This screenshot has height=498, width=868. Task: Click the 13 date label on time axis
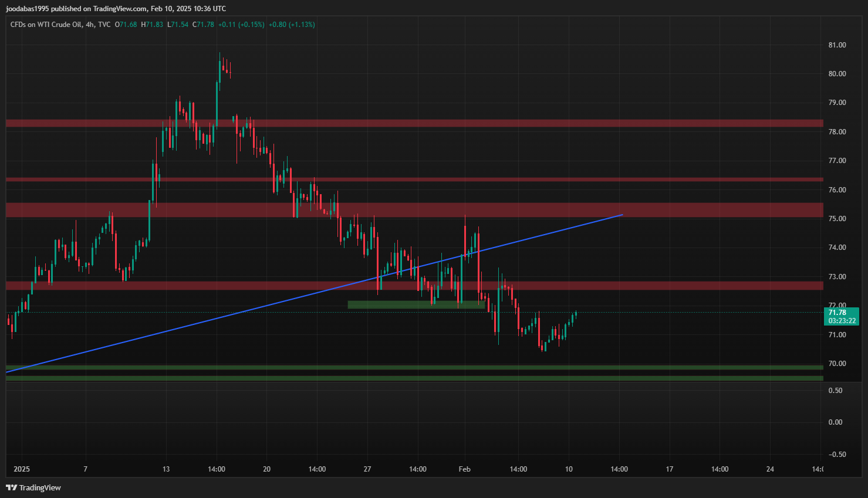(166, 469)
